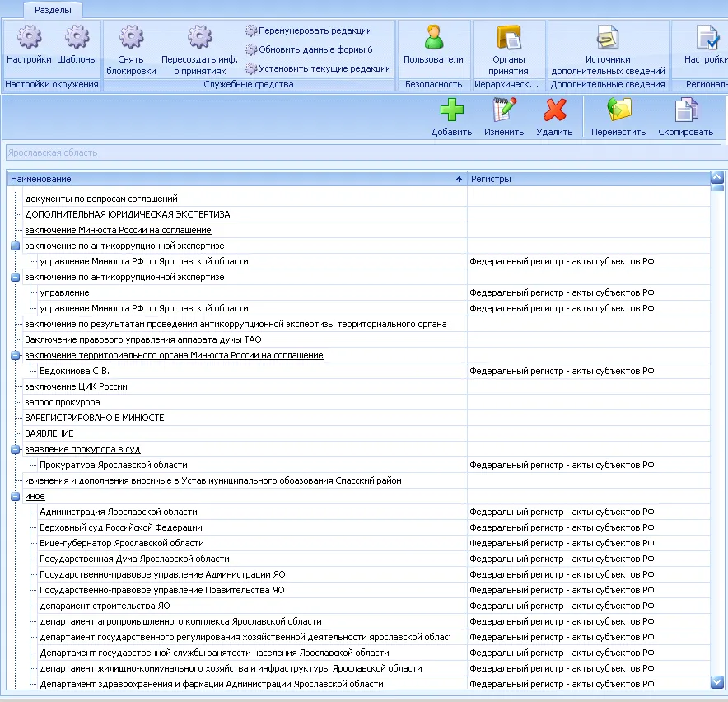Open the Шаблоны gear icon
728x702 pixels.
click(77, 38)
